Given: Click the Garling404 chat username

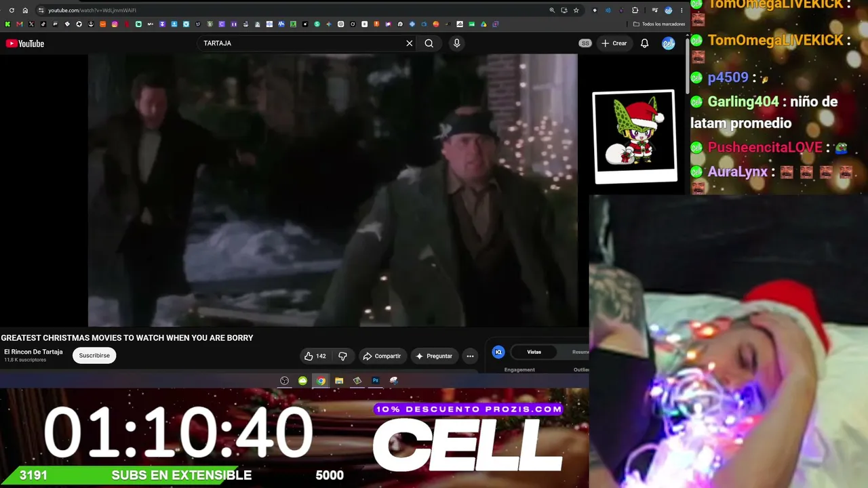Looking at the screenshot, I should tap(743, 102).
